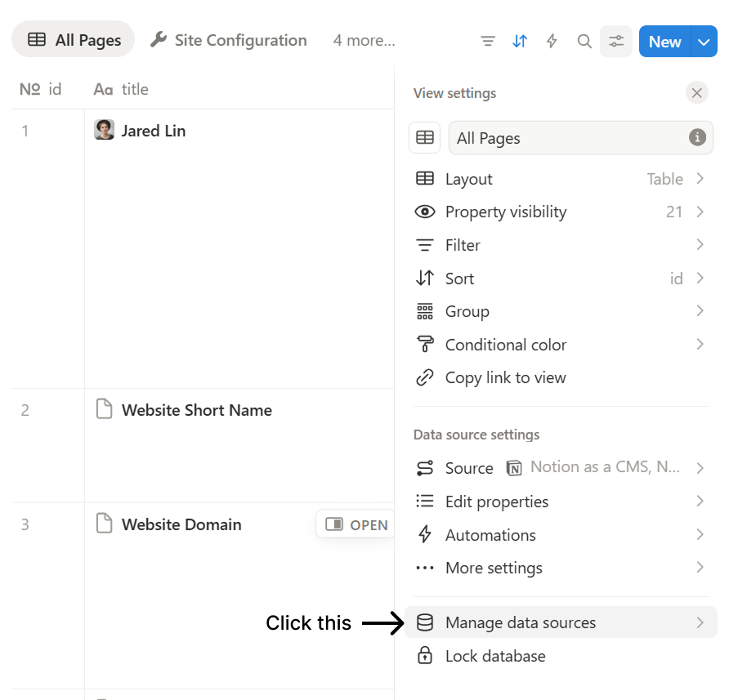This screenshot has height=700, width=738.
Task: Open automations via lightning bolt toolbar icon
Action: [552, 41]
